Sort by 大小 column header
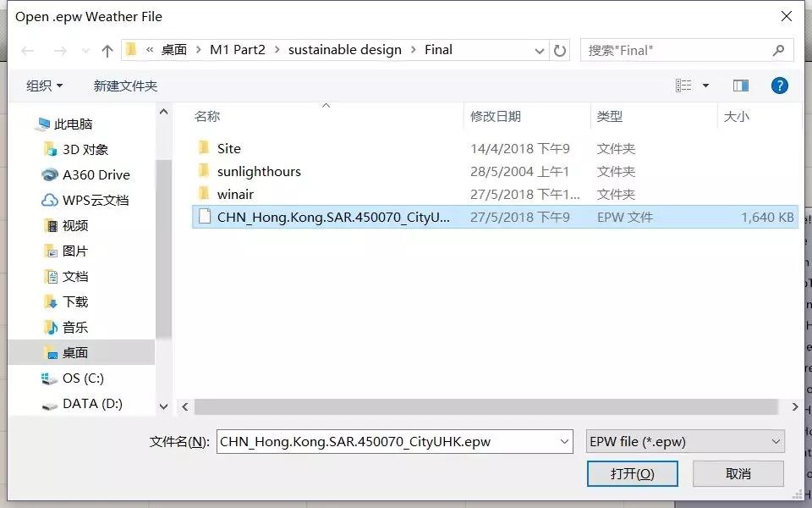The height and width of the screenshot is (508, 812). [737, 116]
